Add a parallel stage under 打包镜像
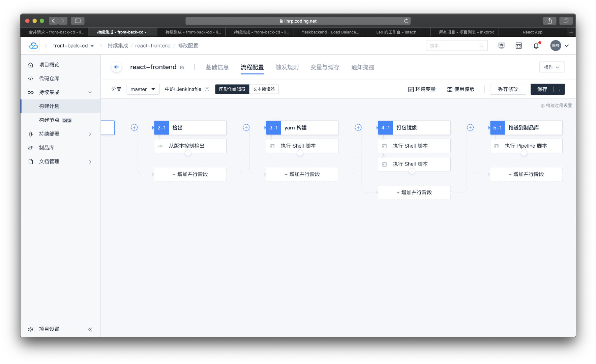This screenshot has height=364, width=596. coord(414,192)
